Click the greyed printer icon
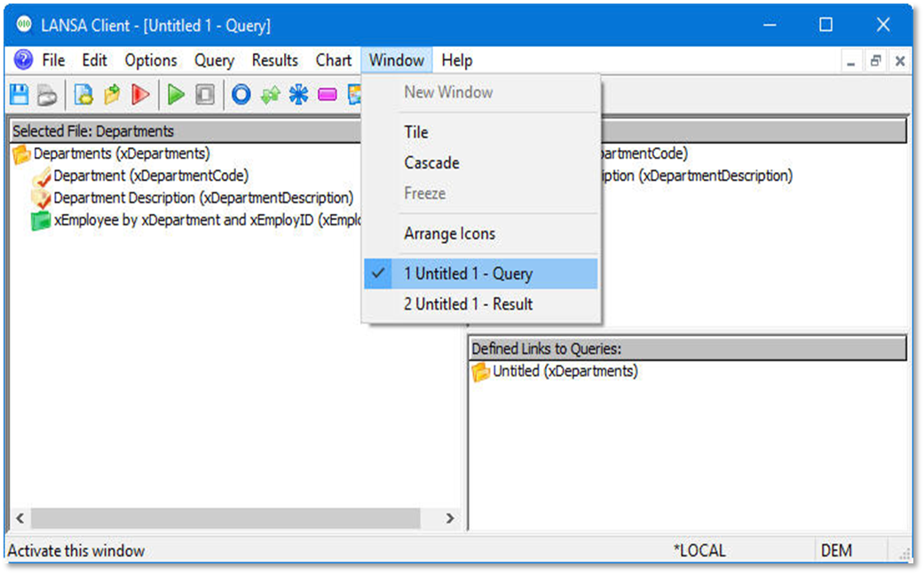 tap(47, 95)
